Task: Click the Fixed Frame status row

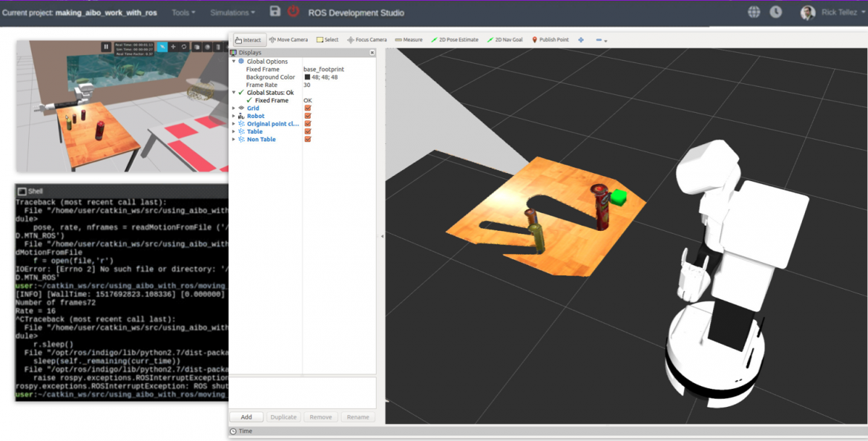Action: (x=302, y=100)
